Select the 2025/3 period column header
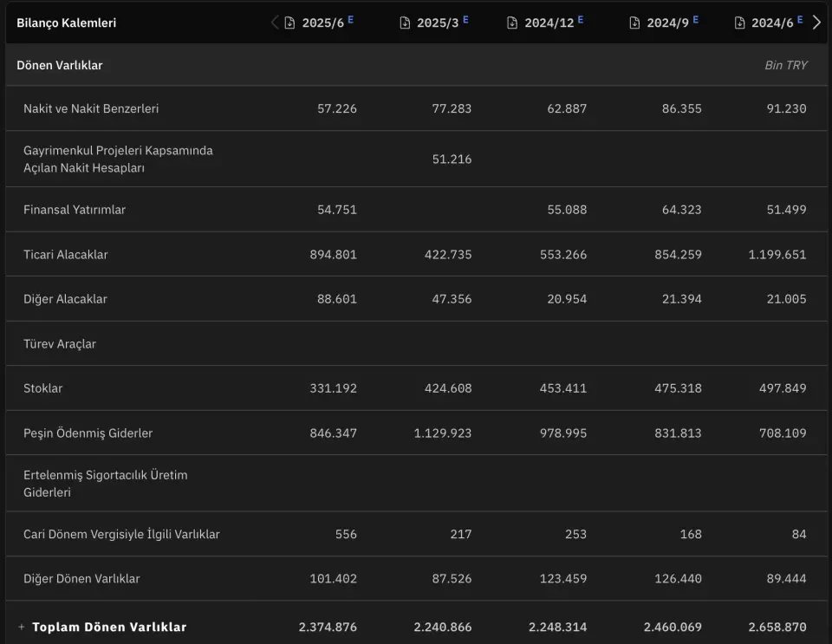The width and height of the screenshot is (832, 644). tap(438, 23)
